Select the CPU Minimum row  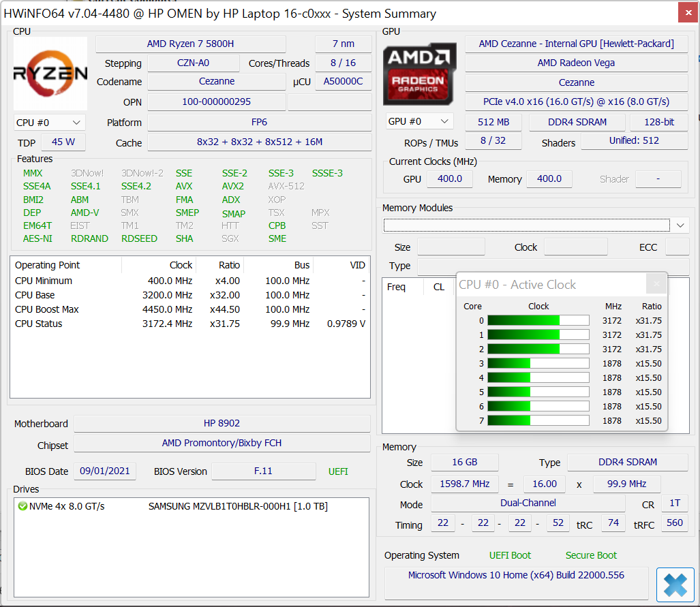[190, 281]
